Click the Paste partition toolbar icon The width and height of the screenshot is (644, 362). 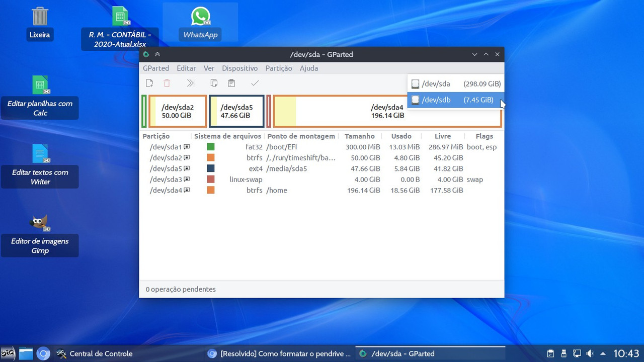point(231,83)
